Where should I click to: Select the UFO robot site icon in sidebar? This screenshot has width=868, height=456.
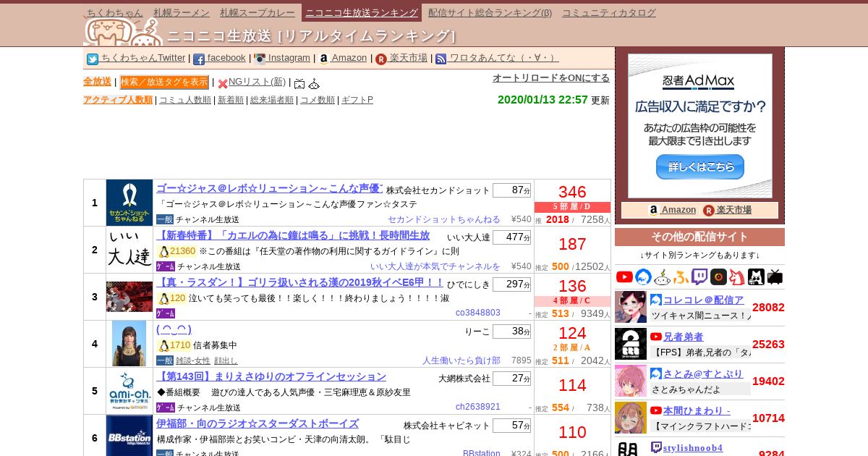(662, 276)
